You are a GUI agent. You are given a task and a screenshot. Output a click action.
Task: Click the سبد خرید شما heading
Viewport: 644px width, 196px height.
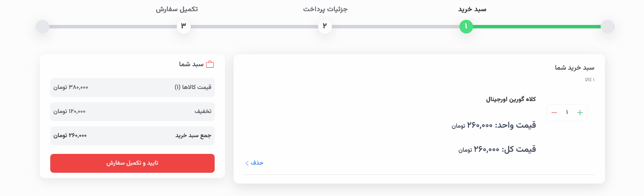574,67
